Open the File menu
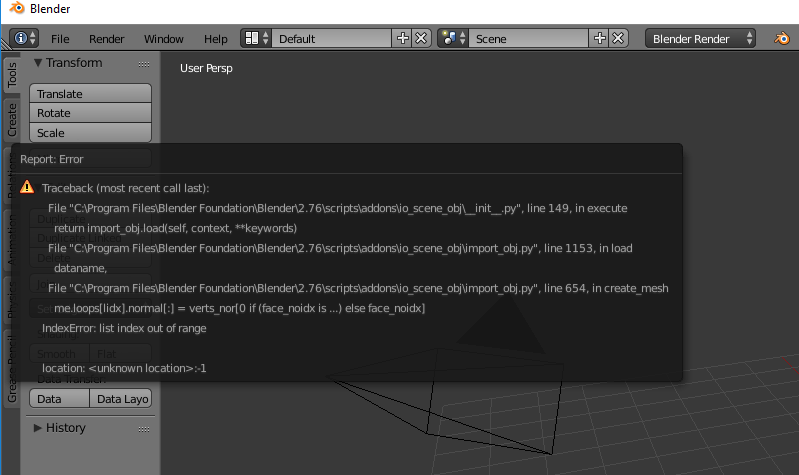The width and height of the screenshot is (799, 475). click(60, 39)
